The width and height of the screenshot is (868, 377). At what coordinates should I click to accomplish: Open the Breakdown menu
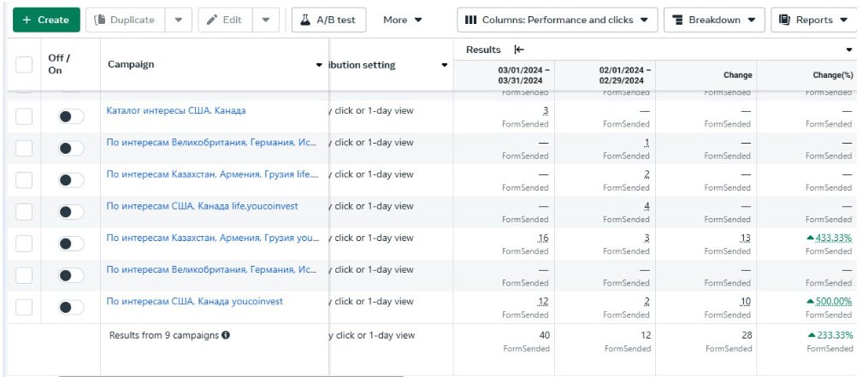coord(713,20)
